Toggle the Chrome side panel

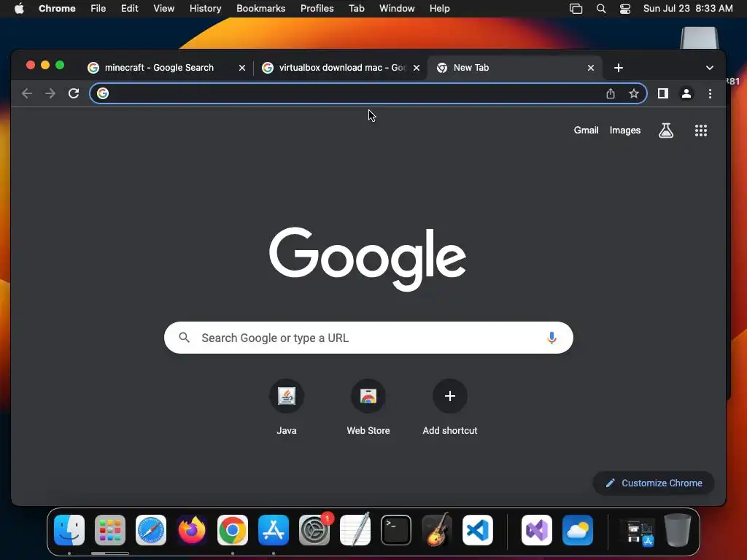tap(662, 93)
